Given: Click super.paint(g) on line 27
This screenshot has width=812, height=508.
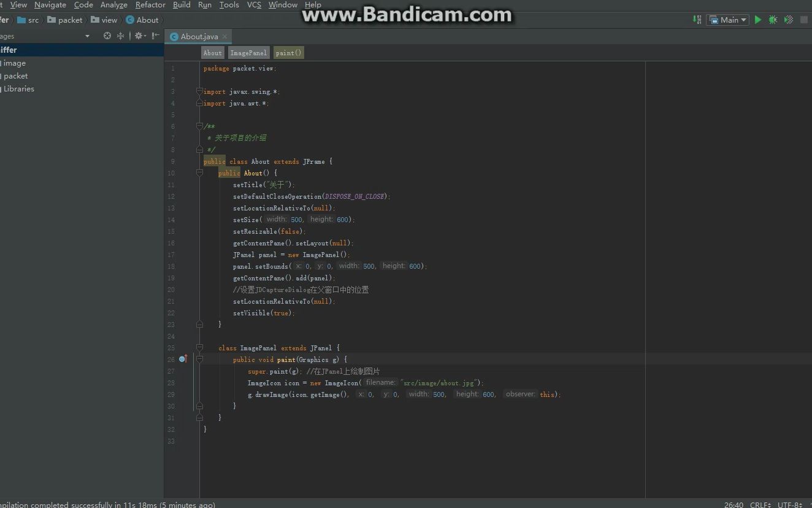Looking at the screenshot, I should click(274, 372).
